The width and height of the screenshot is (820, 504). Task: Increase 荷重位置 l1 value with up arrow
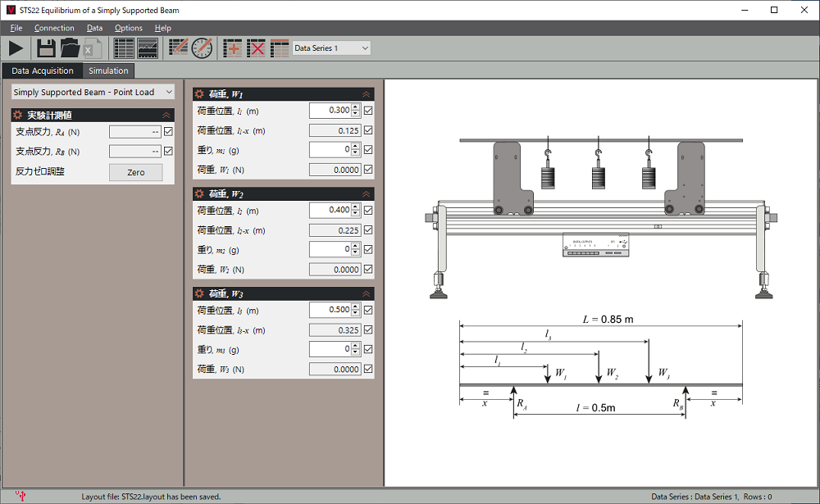tap(356, 107)
